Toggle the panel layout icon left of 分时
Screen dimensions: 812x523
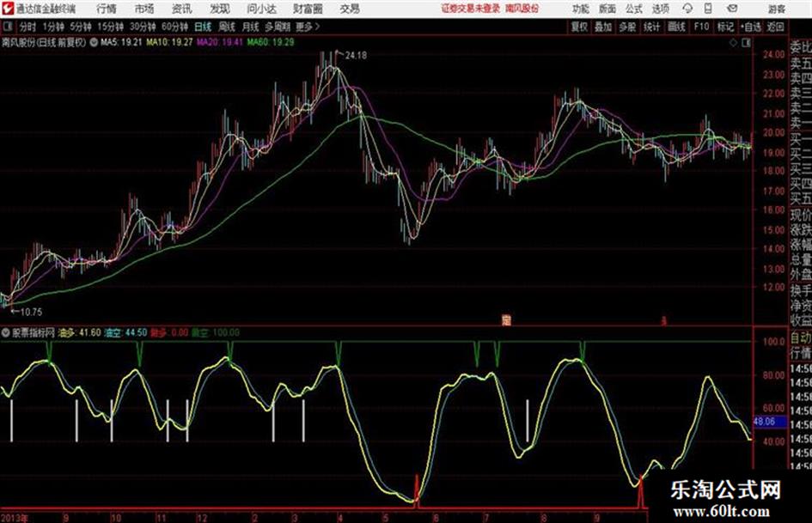(7, 27)
